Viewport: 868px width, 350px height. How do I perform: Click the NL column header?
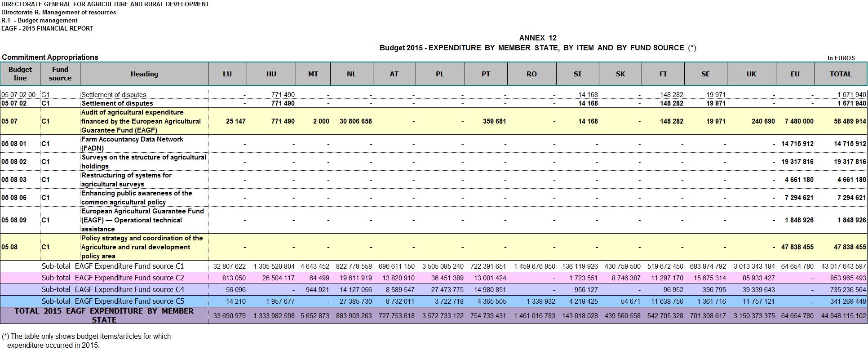point(351,74)
